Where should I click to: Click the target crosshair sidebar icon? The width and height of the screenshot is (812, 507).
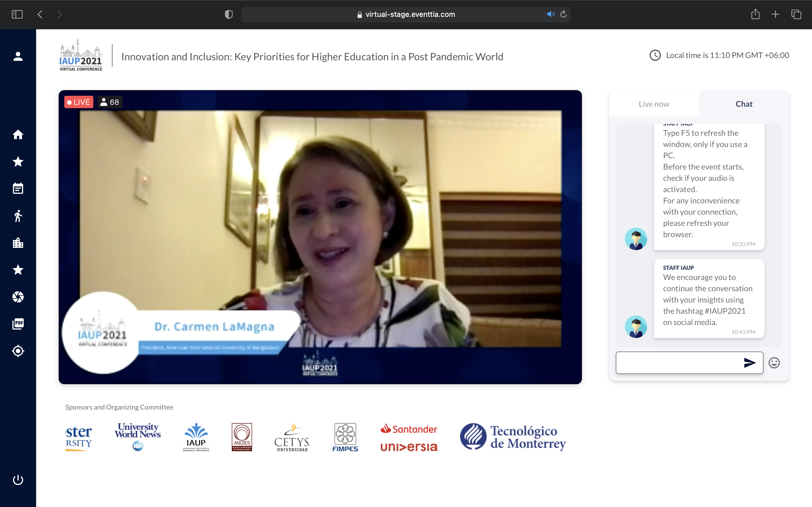(18, 351)
